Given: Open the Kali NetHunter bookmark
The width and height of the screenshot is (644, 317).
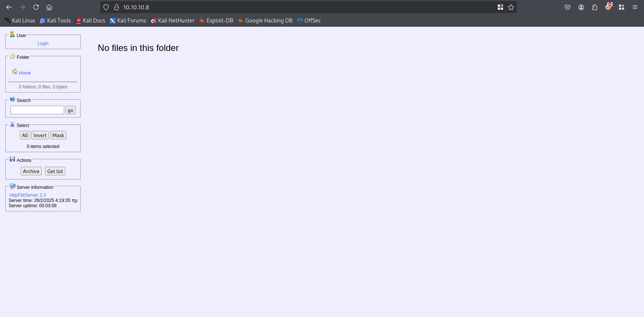Looking at the screenshot, I should (x=172, y=21).
